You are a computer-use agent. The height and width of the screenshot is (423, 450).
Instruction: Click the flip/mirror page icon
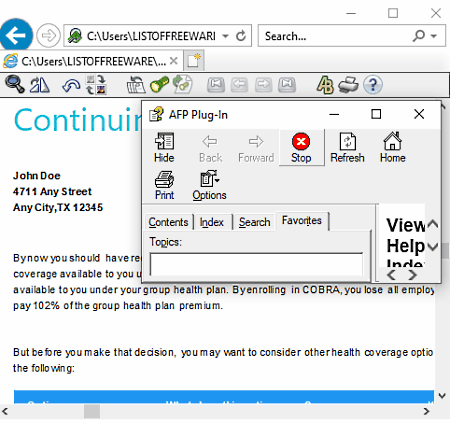click(40, 85)
